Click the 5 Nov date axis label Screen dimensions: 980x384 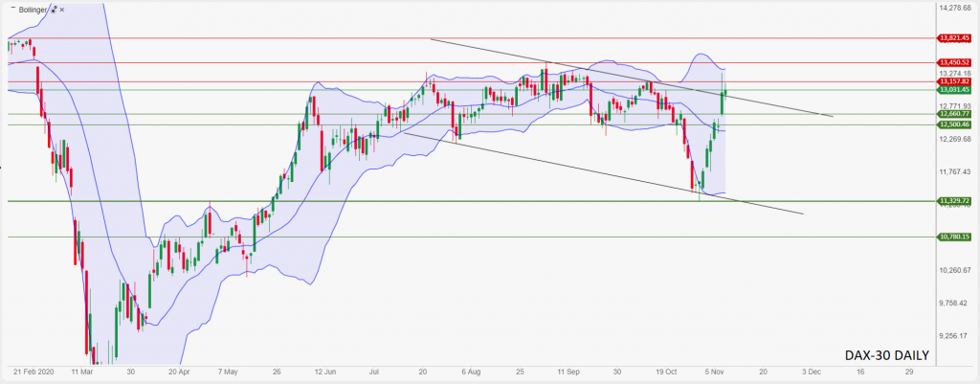[716, 371]
